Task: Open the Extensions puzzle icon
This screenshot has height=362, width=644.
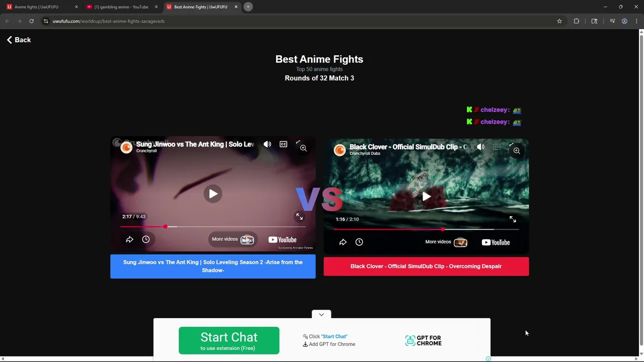Action: click(577, 21)
